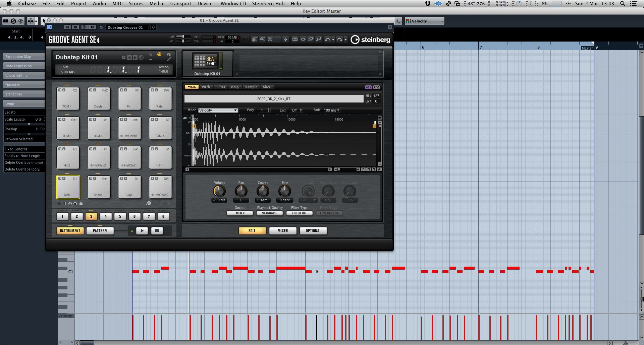Select the Beat Agent Dubstep Kit 01 slot
The height and width of the screenshot is (345, 644).
207,64
